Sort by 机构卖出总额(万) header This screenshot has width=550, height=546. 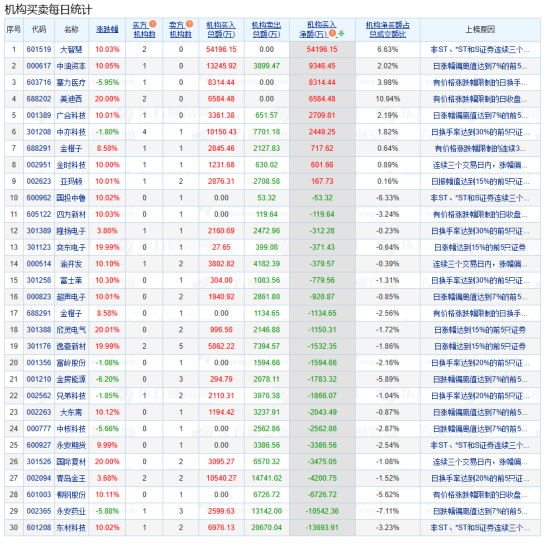(x=266, y=29)
